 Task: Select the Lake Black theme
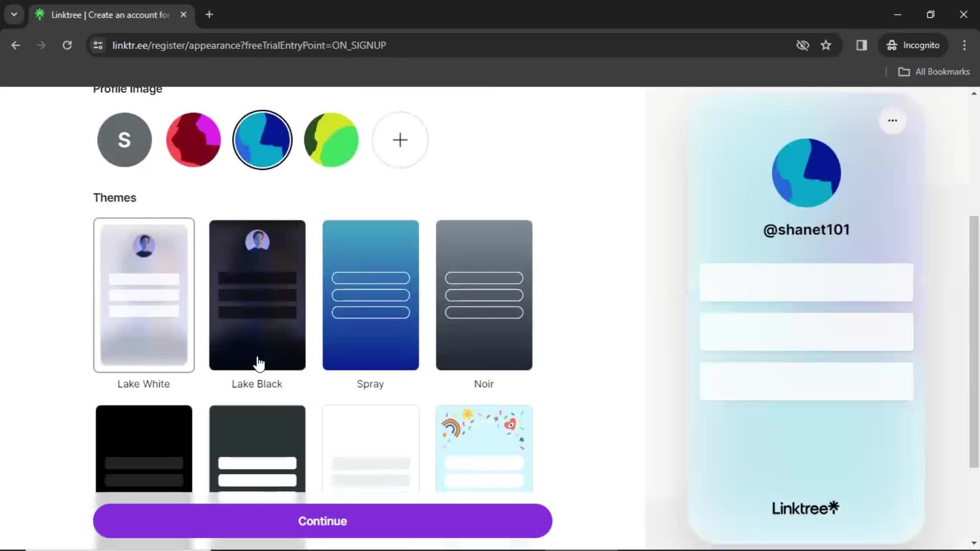coord(257,295)
